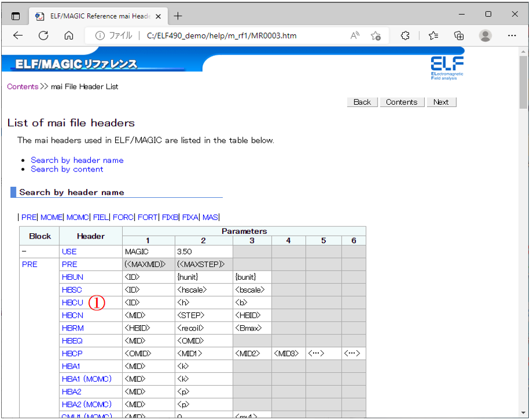Open the FORC block anchor link

(x=123, y=217)
